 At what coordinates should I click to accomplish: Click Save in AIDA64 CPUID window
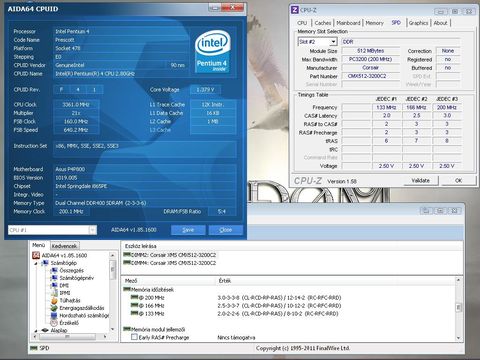tap(188, 230)
